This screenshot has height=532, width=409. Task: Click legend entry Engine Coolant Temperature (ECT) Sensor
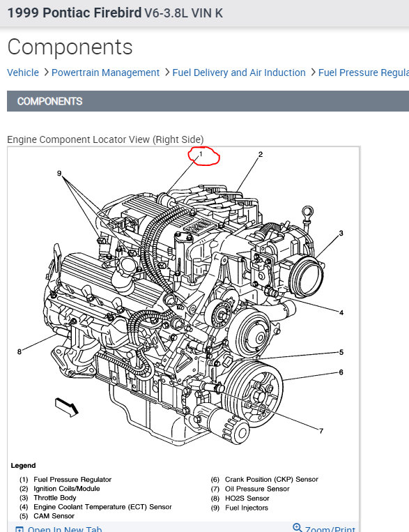coord(102,507)
